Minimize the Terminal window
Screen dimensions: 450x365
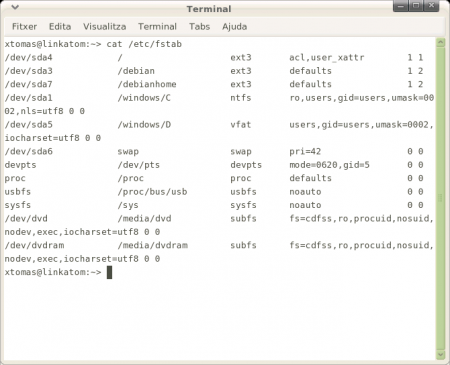tap(401, 6)
